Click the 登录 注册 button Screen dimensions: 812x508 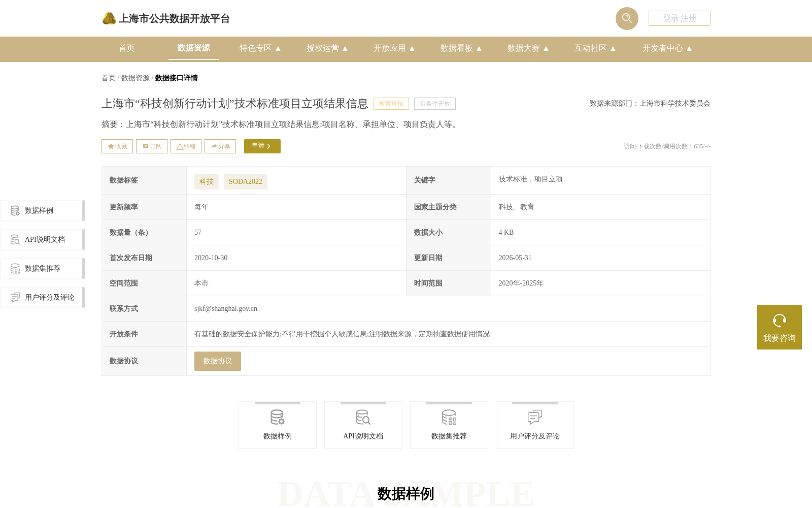click(x=680, y=18)
